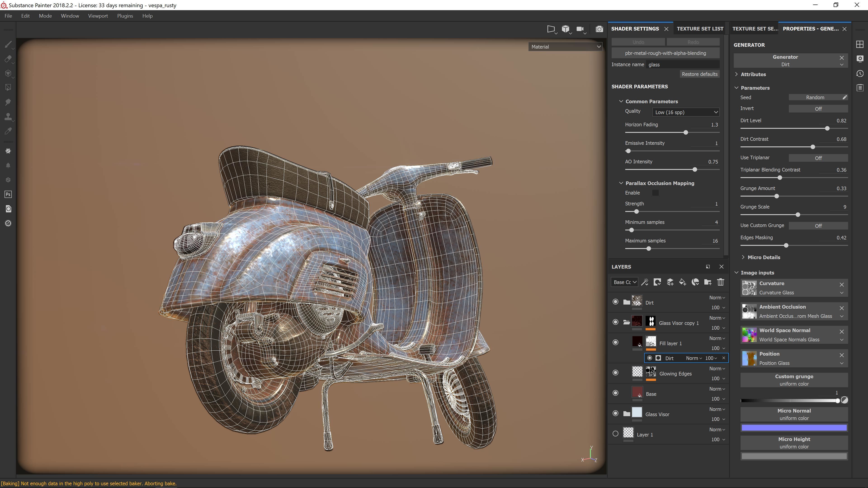Select the Projection tool
Image resolution: width=868 pixels, height=488 pixels.
(x=8, y=73)
